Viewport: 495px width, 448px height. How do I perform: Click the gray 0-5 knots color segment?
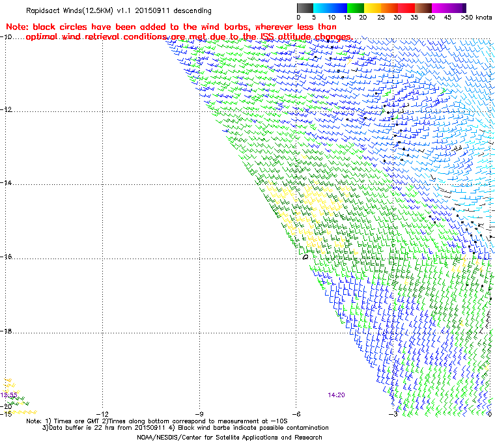(305, 8)
